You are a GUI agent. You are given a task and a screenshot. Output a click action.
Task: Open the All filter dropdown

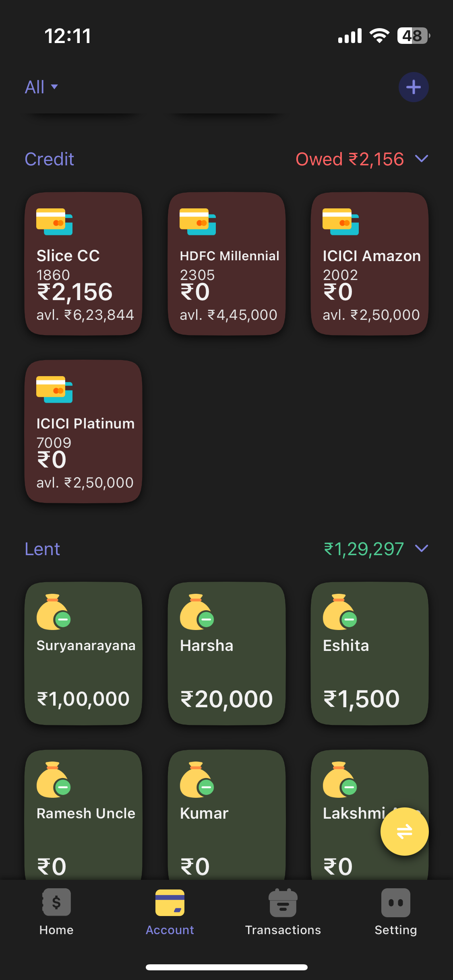click(x=41, y=87)
